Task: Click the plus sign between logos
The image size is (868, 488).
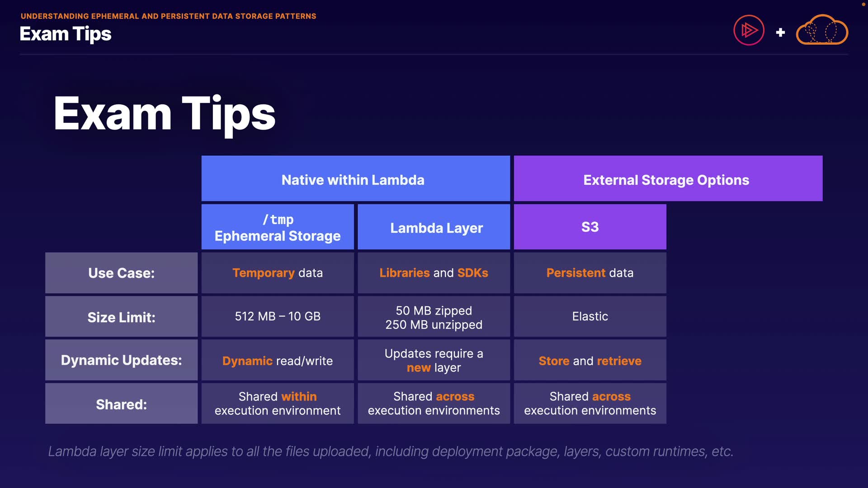Action: 780,33
